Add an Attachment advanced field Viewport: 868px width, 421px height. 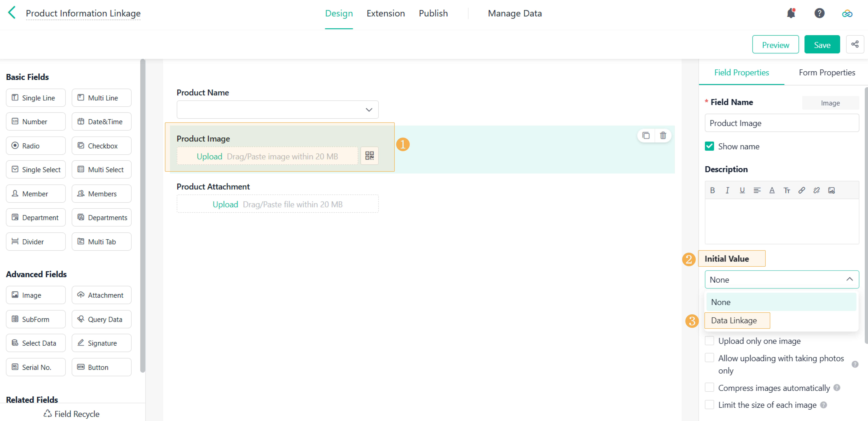101,295
